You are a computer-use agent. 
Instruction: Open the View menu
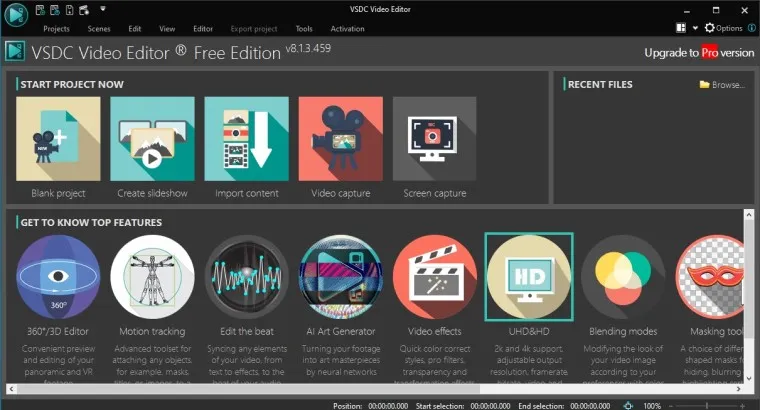[167, 29]
